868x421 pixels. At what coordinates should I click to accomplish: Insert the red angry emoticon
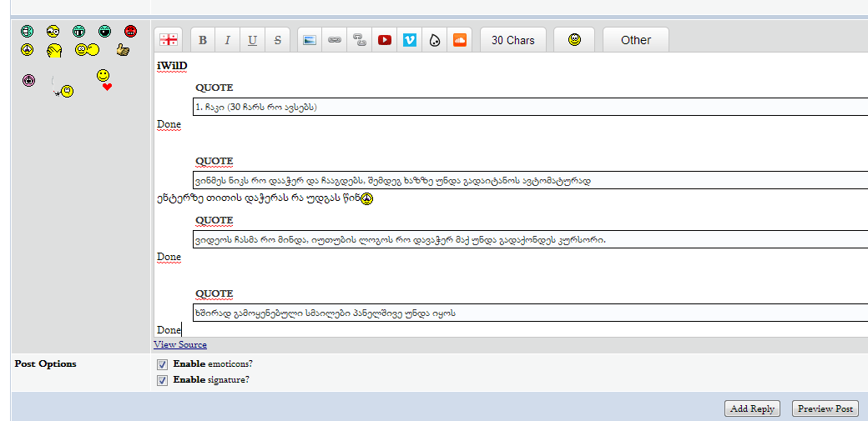[x=131, y=31]
